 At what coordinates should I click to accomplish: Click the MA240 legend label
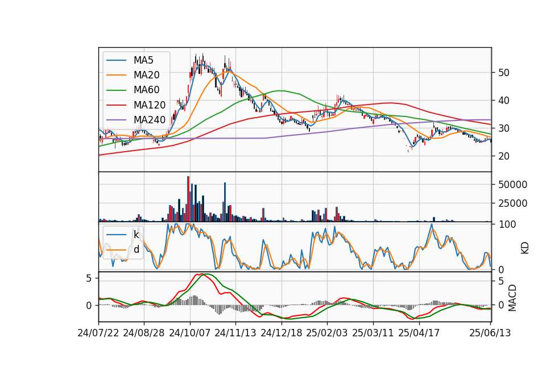click(150, 120)
